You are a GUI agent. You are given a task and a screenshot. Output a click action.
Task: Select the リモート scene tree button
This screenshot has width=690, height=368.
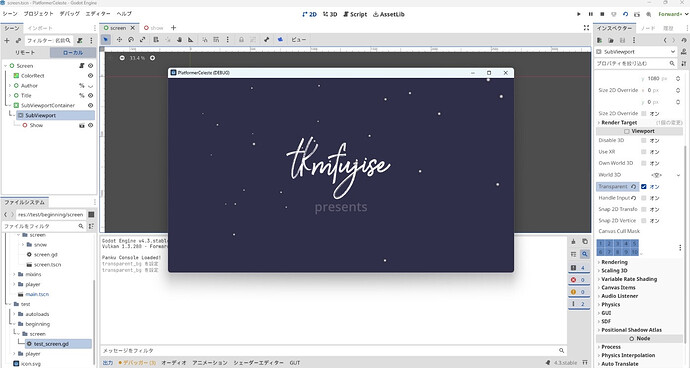point(25,53)
